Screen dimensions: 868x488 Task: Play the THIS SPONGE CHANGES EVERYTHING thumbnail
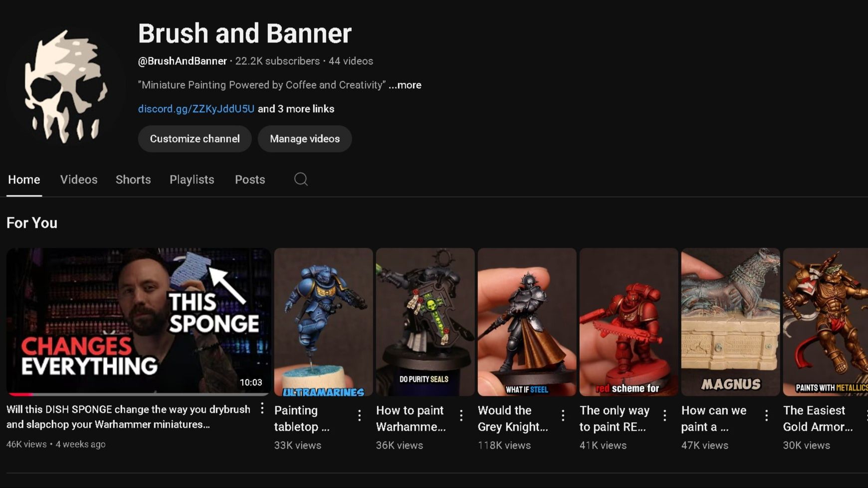139,322
